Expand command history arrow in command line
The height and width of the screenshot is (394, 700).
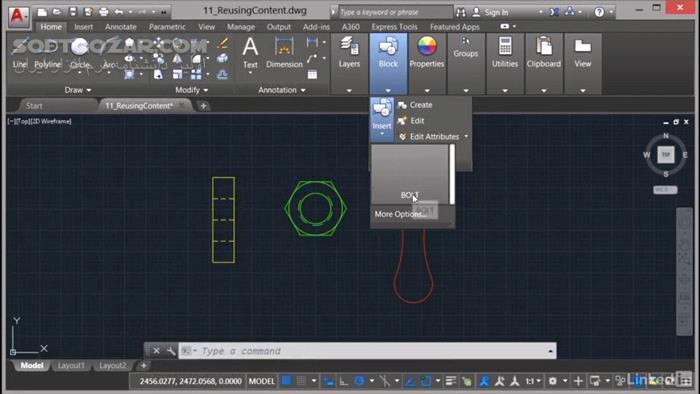pyautogui.click(x=550, y=351)
